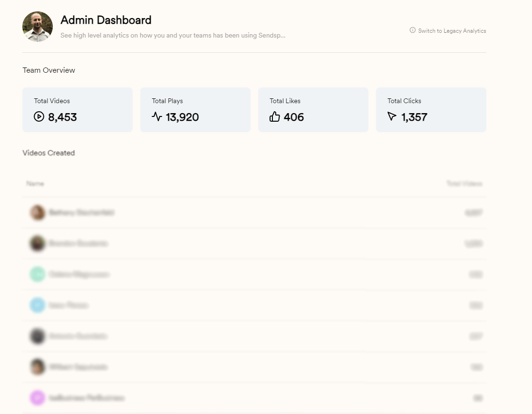The height and width of the screenshot is (414, 532).
Task: Select the 1,357 Total Clicks value
Action: (414, 117)
